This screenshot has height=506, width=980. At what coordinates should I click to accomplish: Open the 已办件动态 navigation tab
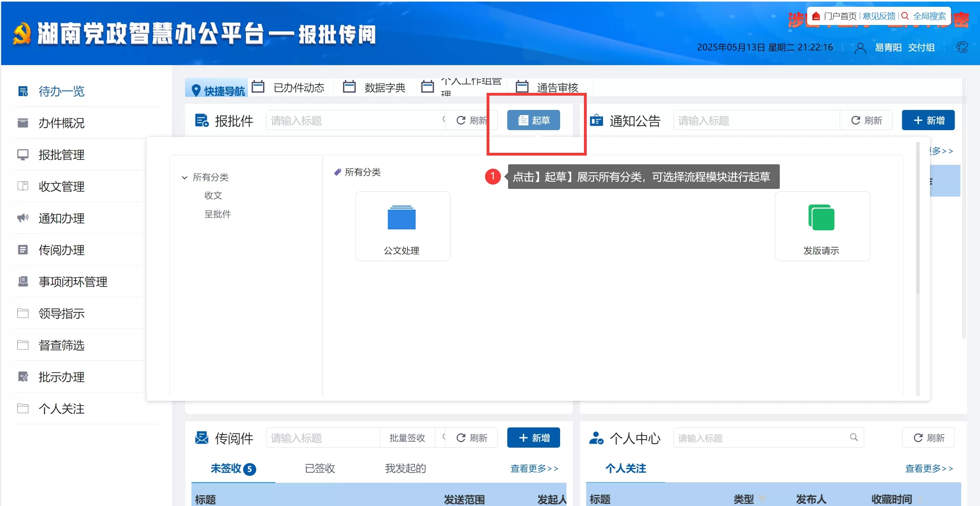click(x=298, y=87)
